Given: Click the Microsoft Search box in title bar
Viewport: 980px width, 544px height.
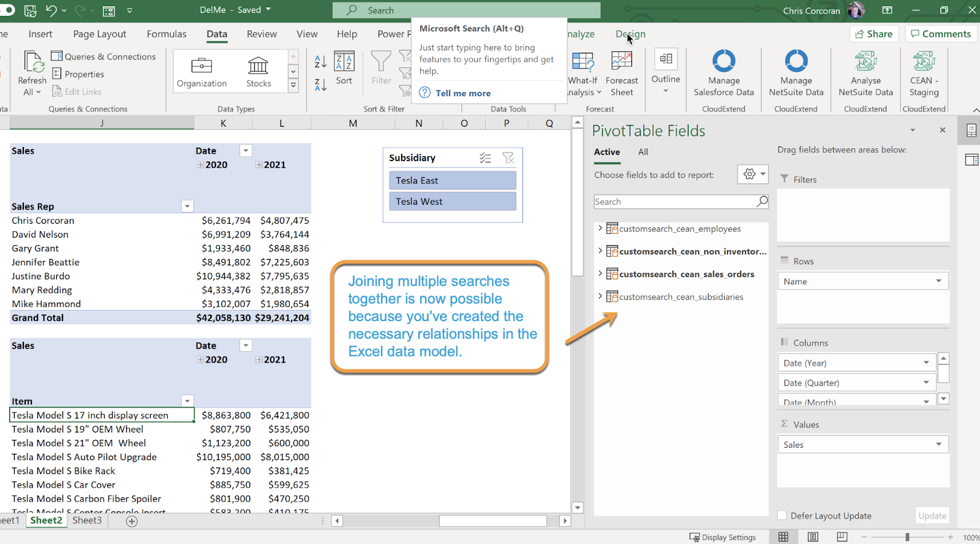Looking at the screenshot, I should tap(467, 10).
